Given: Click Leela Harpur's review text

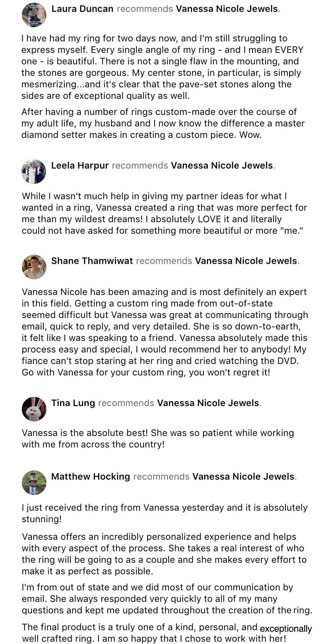Looking at the screenshot, I should pyautogui.click(x=164, y=213).
